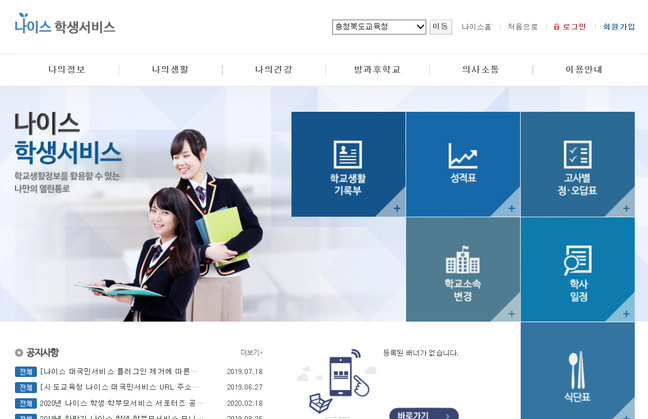The height and width of the screenshot is (419, 648).
Task: Open the 이용안내 menu
Action: point(584,69)
